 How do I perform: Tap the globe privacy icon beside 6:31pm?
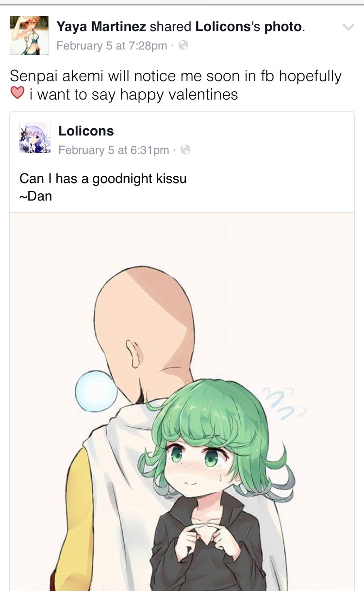pos(185,150)
